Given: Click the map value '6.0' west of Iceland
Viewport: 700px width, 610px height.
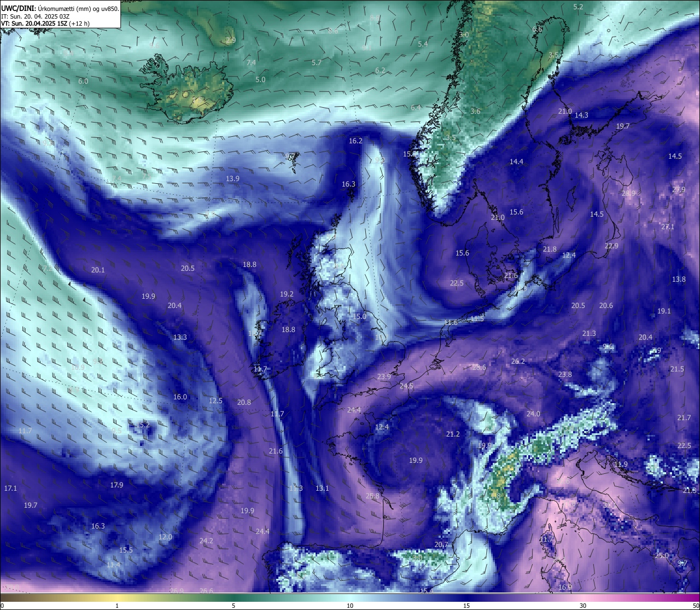Looking at the screenshot, I should coord(83,81).
